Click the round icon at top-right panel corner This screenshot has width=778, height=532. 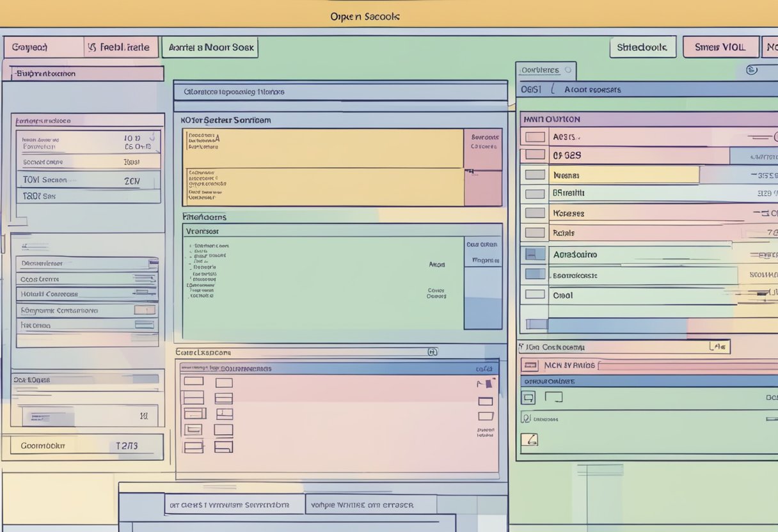(752, 70)
